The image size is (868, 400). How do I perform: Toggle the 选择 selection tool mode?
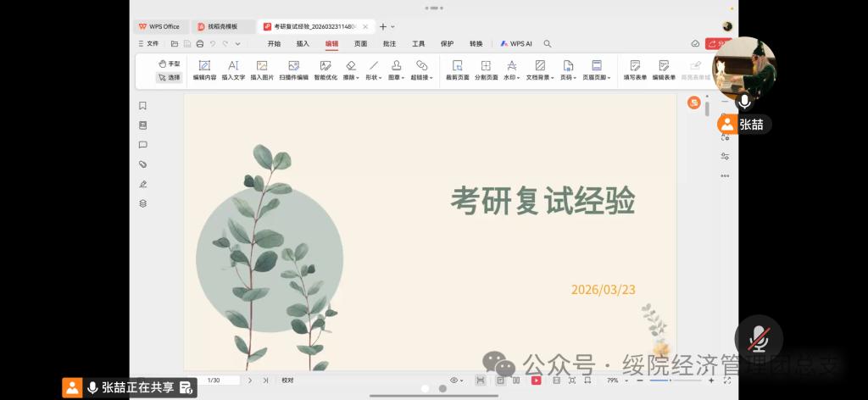[x=169, y=77]
